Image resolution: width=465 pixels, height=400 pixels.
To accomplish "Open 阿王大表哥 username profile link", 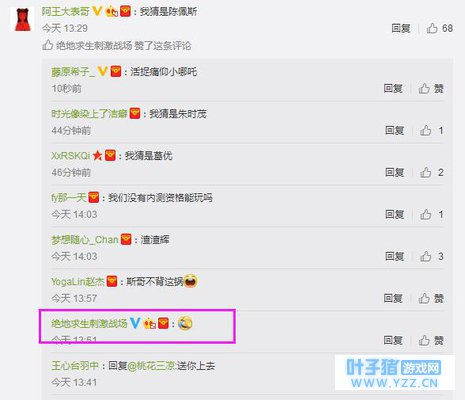I will [x=66, y=12].
